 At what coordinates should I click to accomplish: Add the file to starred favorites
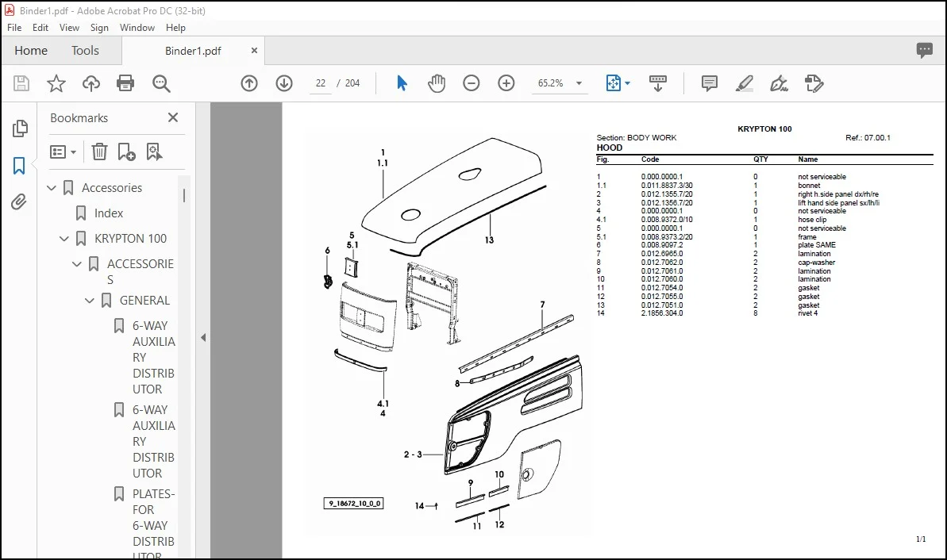pos(56,83)
